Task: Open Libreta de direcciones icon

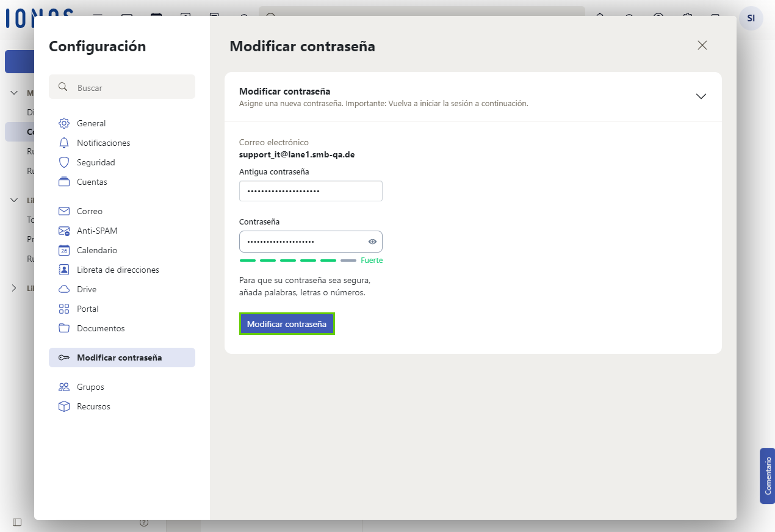Action: (x=64, y=270)
